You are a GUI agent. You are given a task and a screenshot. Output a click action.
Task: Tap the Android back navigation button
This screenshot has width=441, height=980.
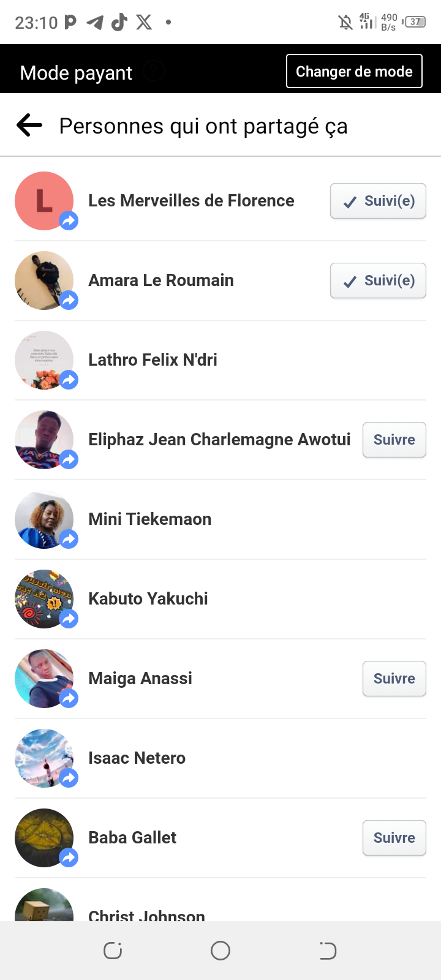click(x=328, y=951)
